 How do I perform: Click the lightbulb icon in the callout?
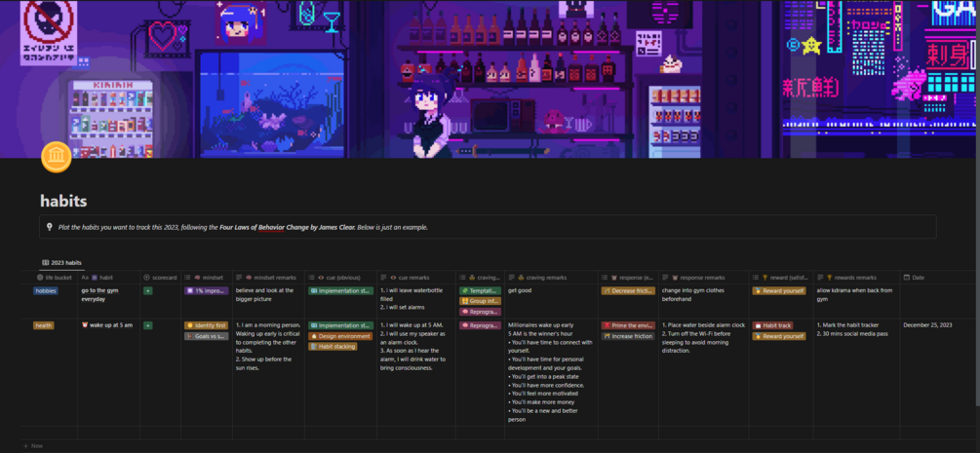[x=50, y=227]
